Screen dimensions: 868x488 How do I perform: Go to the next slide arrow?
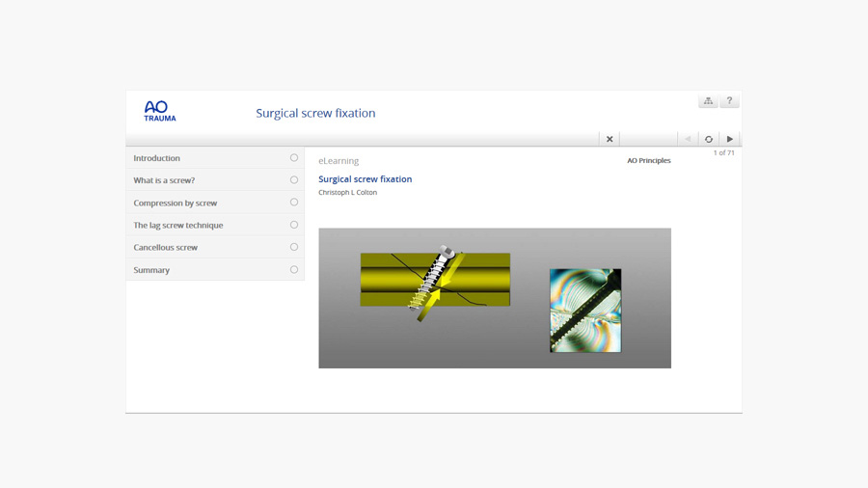coord(730,139)
